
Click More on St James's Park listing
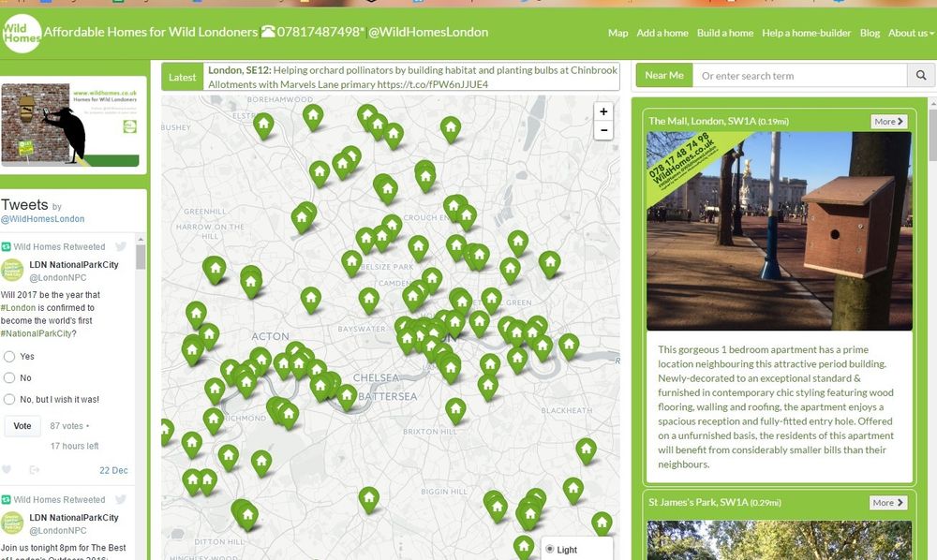tap(887, 503)
